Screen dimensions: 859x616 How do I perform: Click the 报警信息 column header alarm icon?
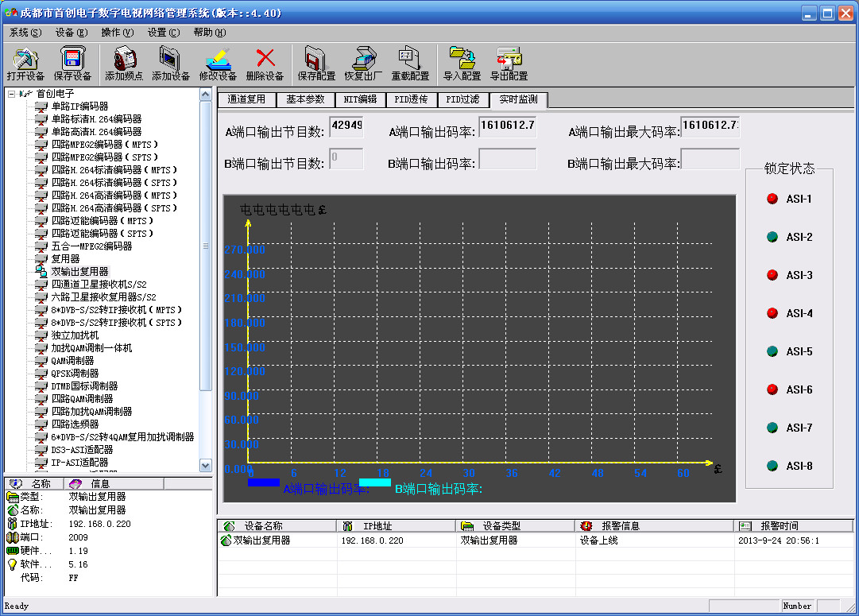point(586,526)
